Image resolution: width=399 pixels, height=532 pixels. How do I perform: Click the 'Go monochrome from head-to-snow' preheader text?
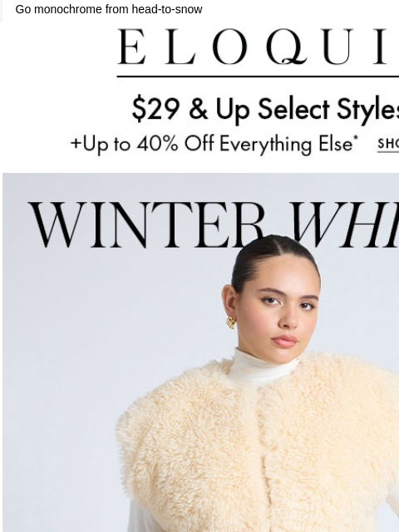click(109, 9)
